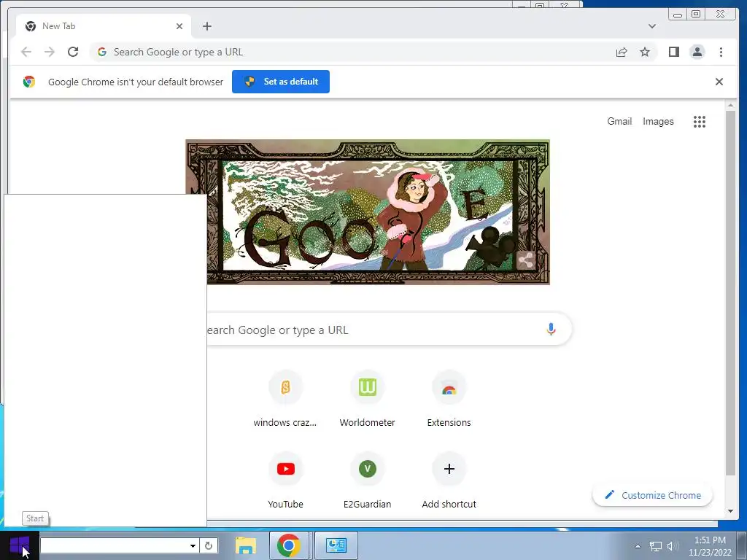Click Customize Chrome button
This screenshot has height=560, width=747.
[652, 495]
